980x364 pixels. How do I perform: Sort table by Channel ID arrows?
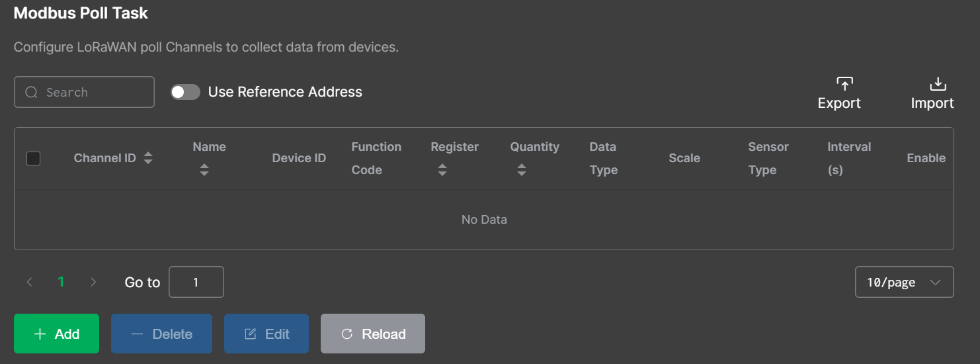(148, 158)
